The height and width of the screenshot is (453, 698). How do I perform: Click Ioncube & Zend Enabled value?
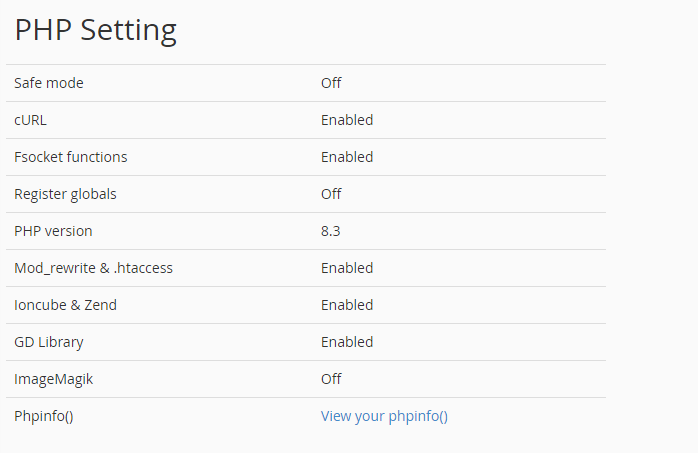coord(347,305)
